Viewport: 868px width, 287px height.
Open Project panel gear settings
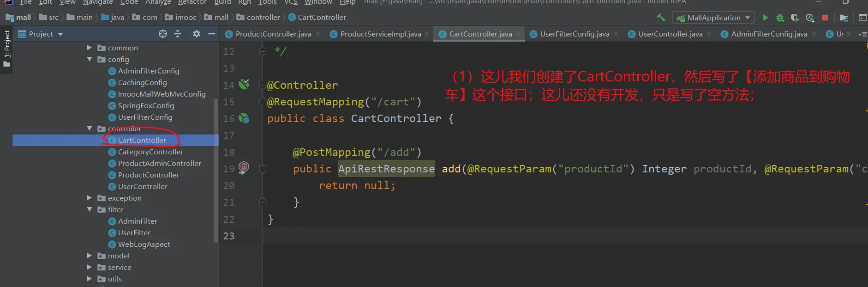[197, 34]
